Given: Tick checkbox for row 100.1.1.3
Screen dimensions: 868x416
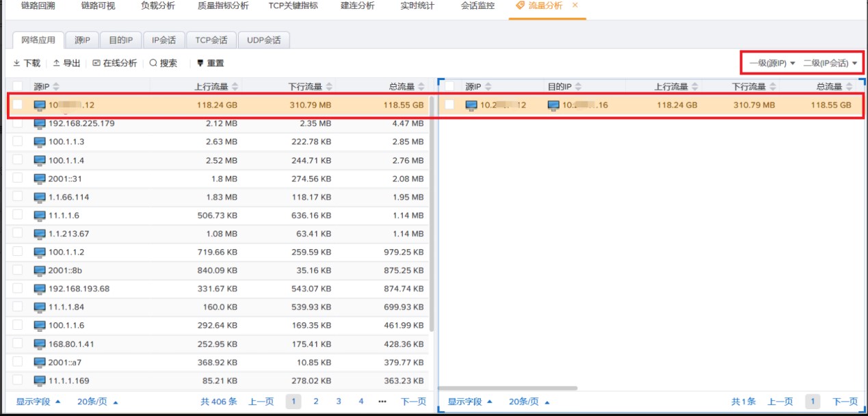Looking at the screenshot, I should coord(18,142).
